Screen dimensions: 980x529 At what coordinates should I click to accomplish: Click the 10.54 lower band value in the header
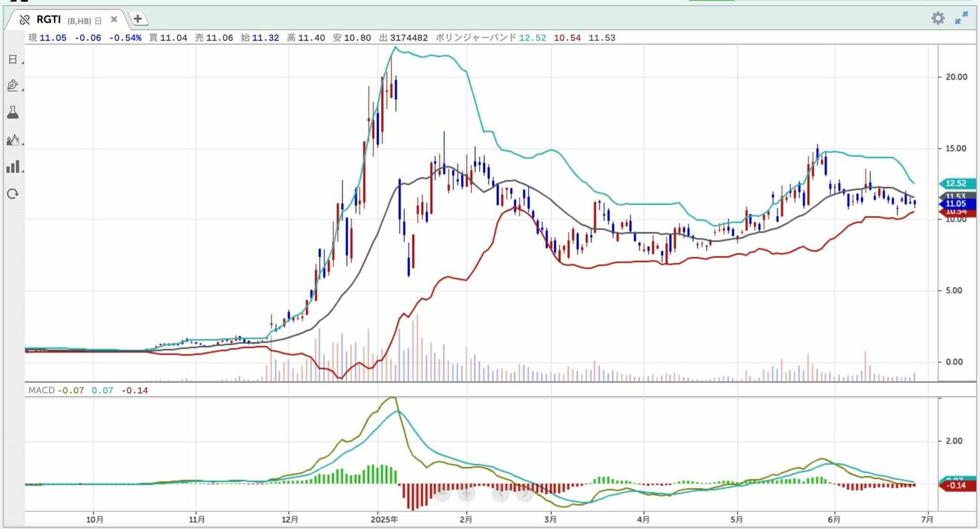[x=567, y=38]
